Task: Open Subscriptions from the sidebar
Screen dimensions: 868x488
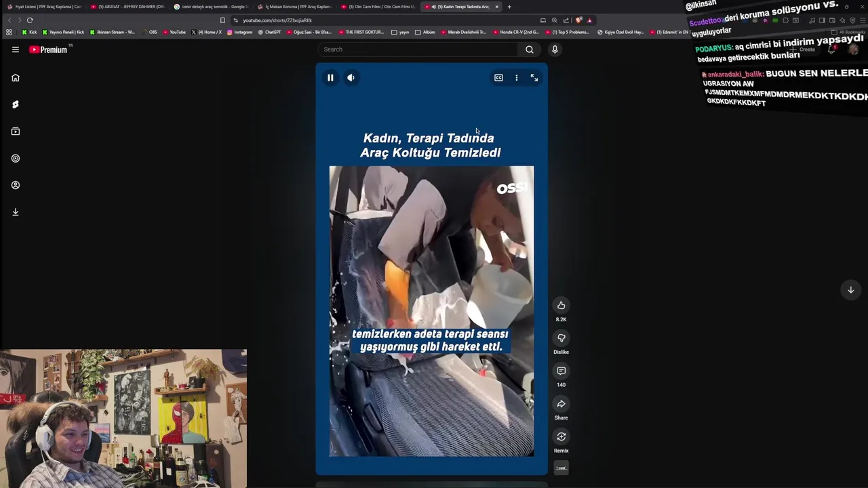Action: 15,131
